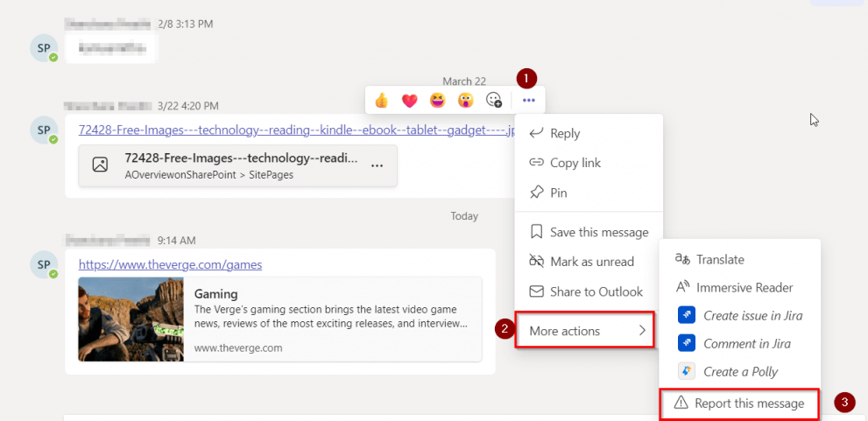React with surprised face emoji
Viewport: 868px width, 421px height.
coord(465,100)
